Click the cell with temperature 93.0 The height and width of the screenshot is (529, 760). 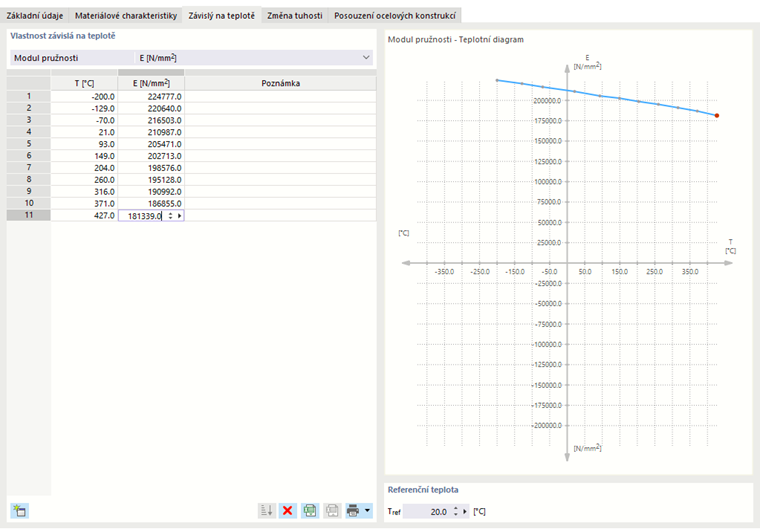pos(84,144)
